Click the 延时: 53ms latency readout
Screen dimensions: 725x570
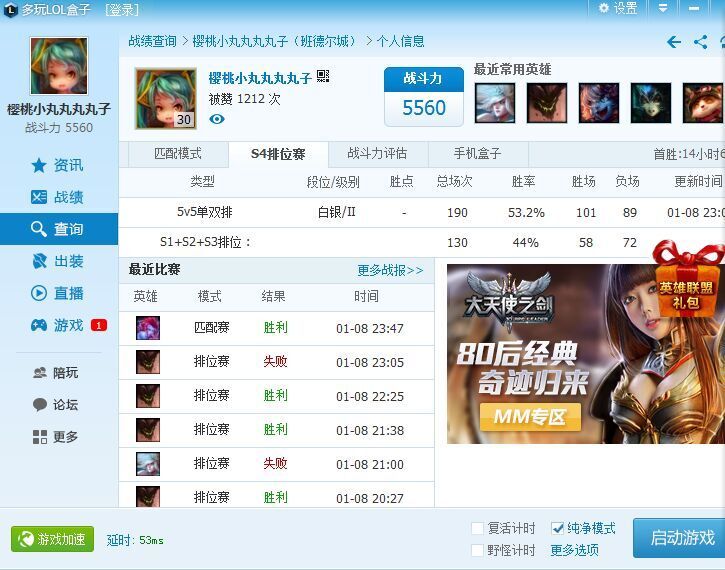(x=135, y=540)
